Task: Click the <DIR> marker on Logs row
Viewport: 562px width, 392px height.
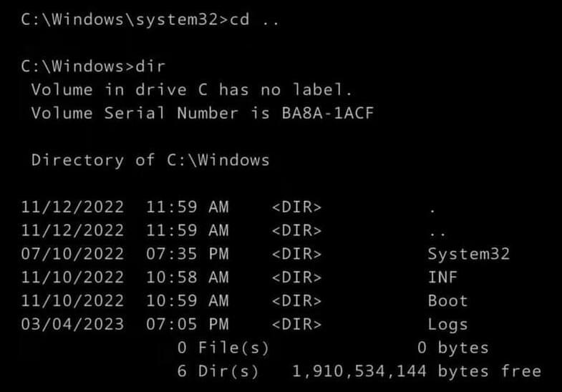Action: click(x=296, y=324)
